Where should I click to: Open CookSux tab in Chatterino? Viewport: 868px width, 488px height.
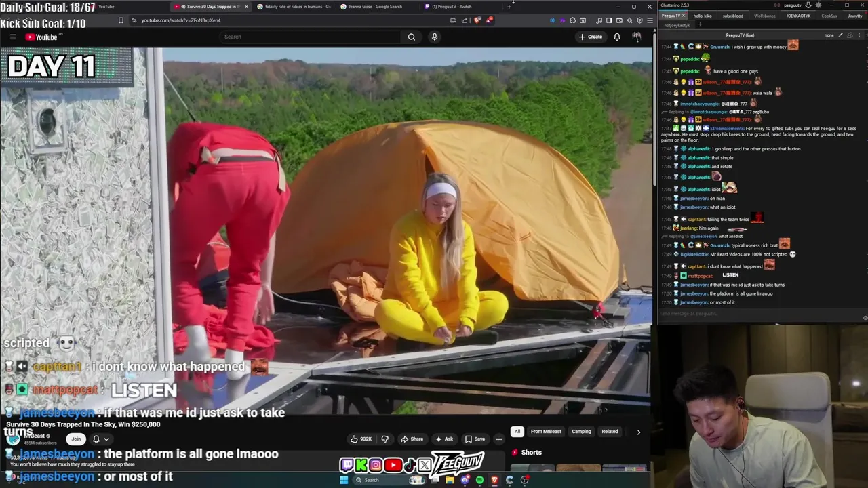(x=829, y=16)
